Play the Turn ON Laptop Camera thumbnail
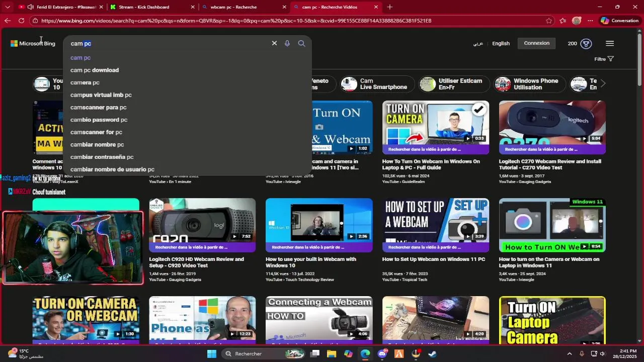The width and height of the screenshot is (644, 362). coord(552,320)
